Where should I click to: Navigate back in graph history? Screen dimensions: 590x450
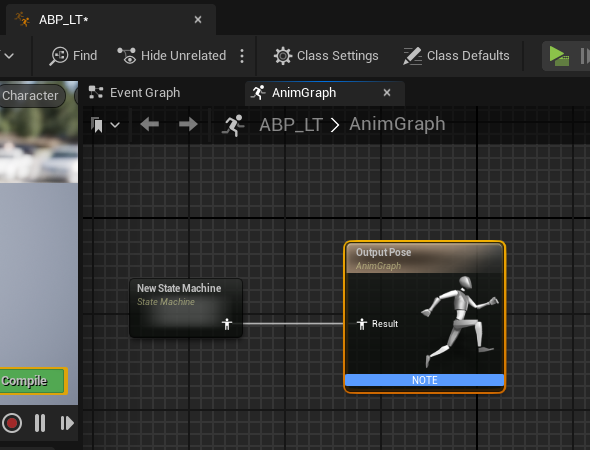149,124
